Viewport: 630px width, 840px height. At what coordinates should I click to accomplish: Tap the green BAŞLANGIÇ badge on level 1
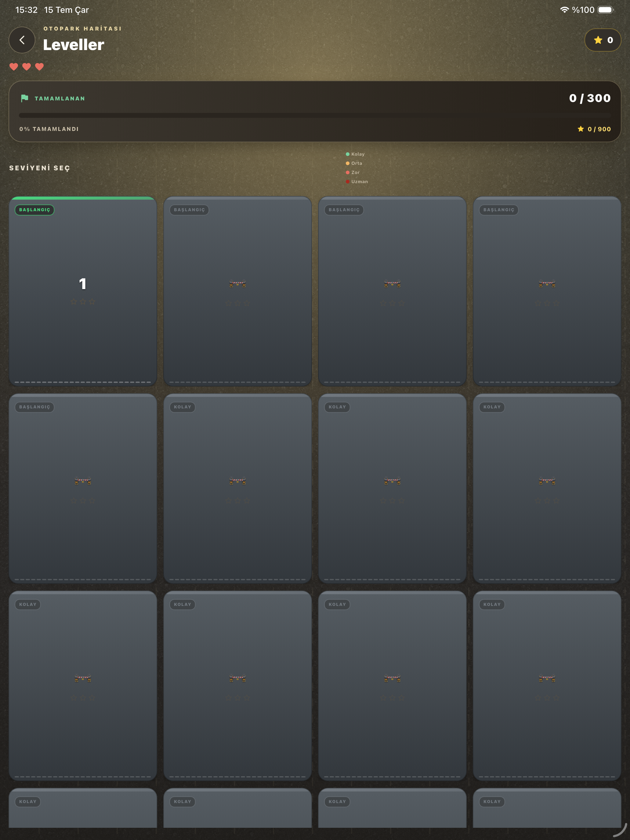pos(34,210)
